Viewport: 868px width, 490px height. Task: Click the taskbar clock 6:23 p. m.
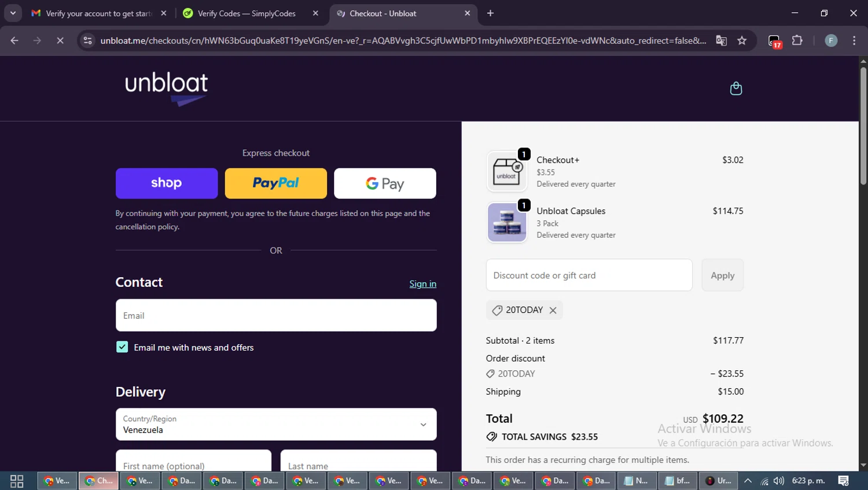click(x=808, y=481)
